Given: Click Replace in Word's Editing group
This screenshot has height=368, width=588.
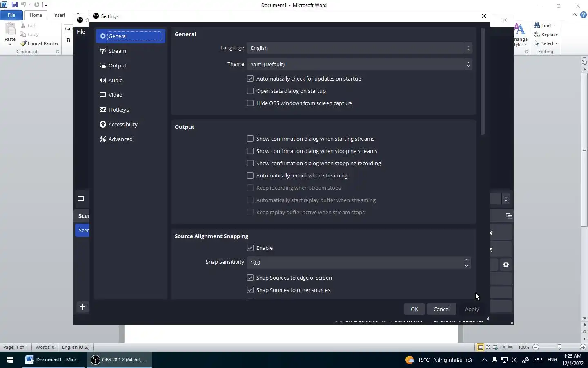Looking at the screenshot, I should coord(546,34).
